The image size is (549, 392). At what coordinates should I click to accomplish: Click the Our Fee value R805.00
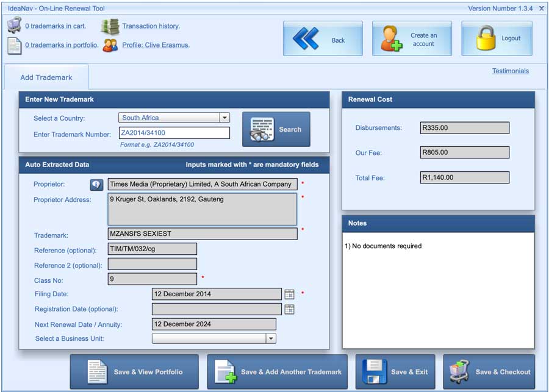(x=465, y=152)
